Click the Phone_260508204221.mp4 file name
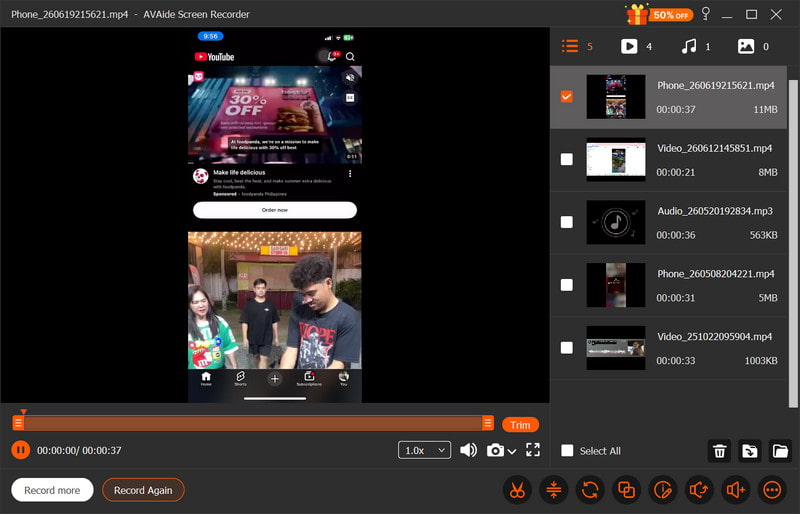 pyautogui.click(x=715, y=274)
